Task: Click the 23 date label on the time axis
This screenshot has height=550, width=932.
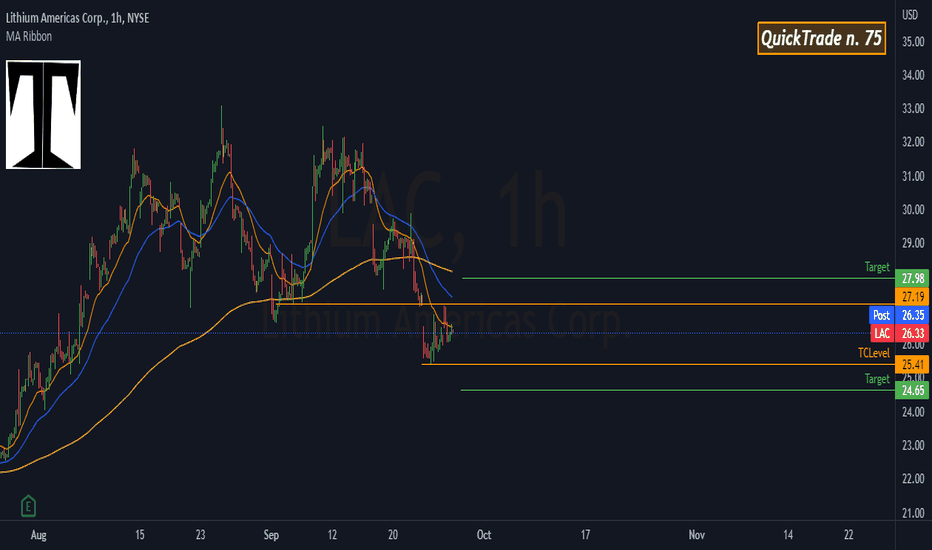Action: [200, 535]
